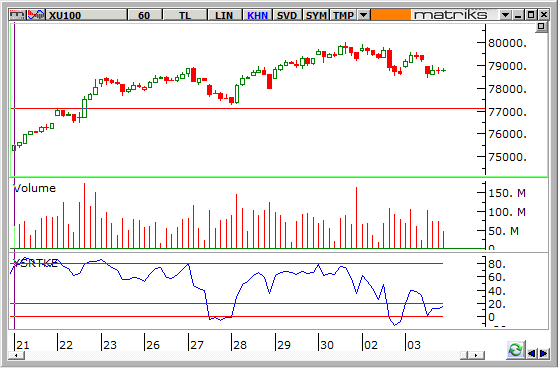Click the orange color bar
Image resolution: width=558 pixels, height=368 pixels.
point(390,15)
